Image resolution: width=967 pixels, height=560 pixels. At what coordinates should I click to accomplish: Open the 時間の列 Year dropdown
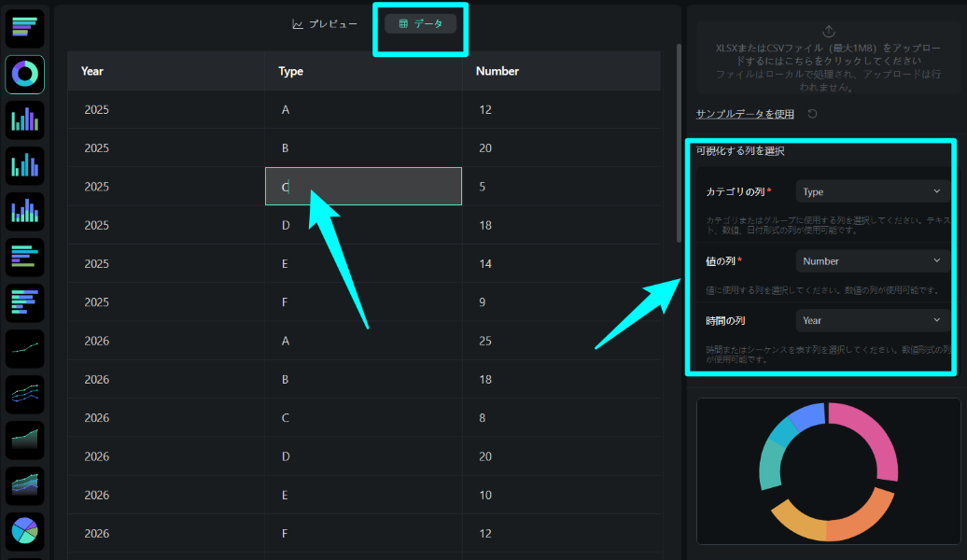pyautogui.click(x=872, y=320)
